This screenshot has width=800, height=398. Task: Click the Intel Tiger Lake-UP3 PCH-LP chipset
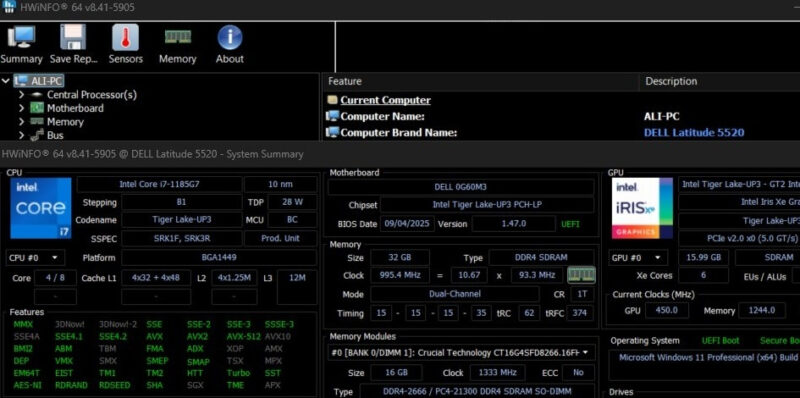pos(487,205)
